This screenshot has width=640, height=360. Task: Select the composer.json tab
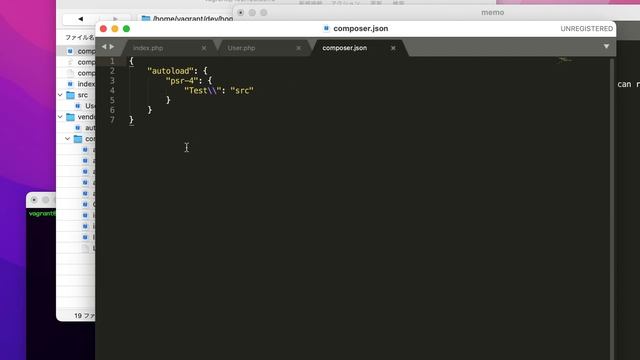point(344,48)
